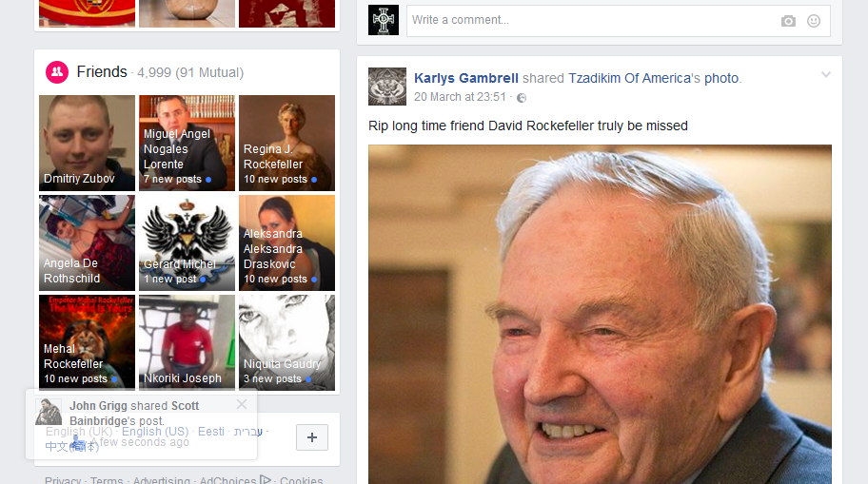The image size is (868, 484).
Task: Switch language to English (US)
Action: (x=155, y=432)
